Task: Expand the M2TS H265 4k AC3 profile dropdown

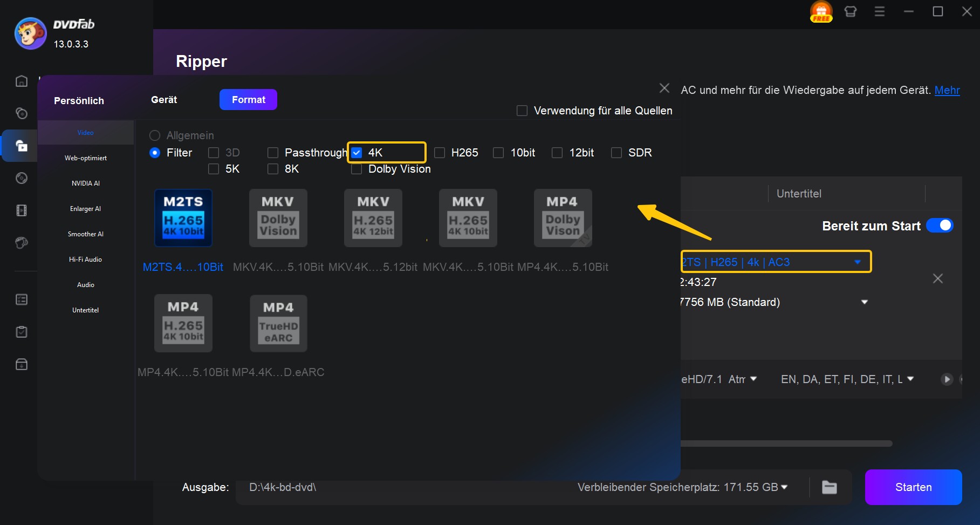Action: point(858,262)
